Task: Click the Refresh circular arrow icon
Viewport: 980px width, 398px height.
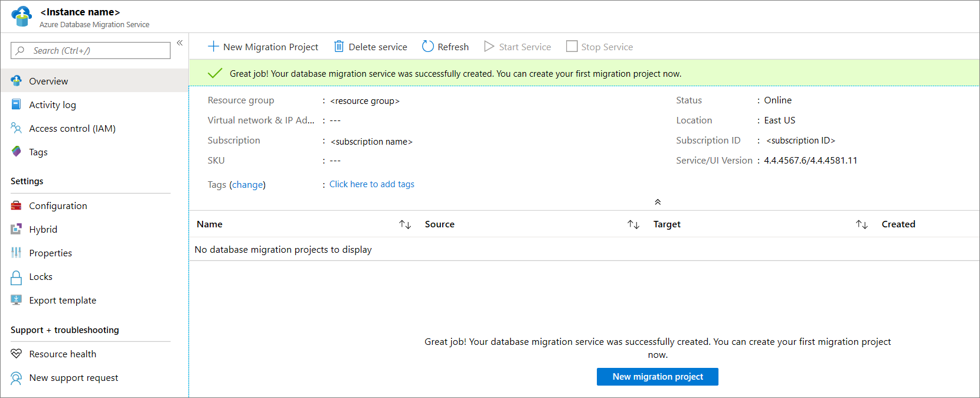Action: 428,47
